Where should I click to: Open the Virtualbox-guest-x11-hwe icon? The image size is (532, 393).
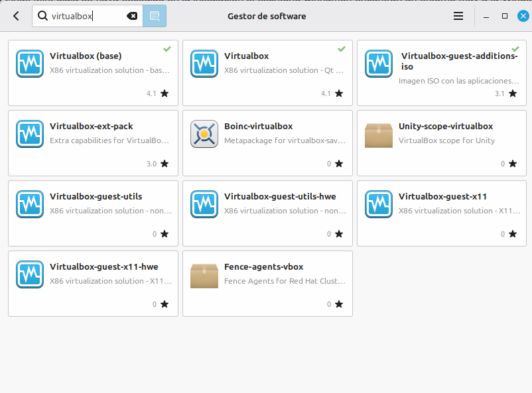pyautogui.click(x=30, y=274)
